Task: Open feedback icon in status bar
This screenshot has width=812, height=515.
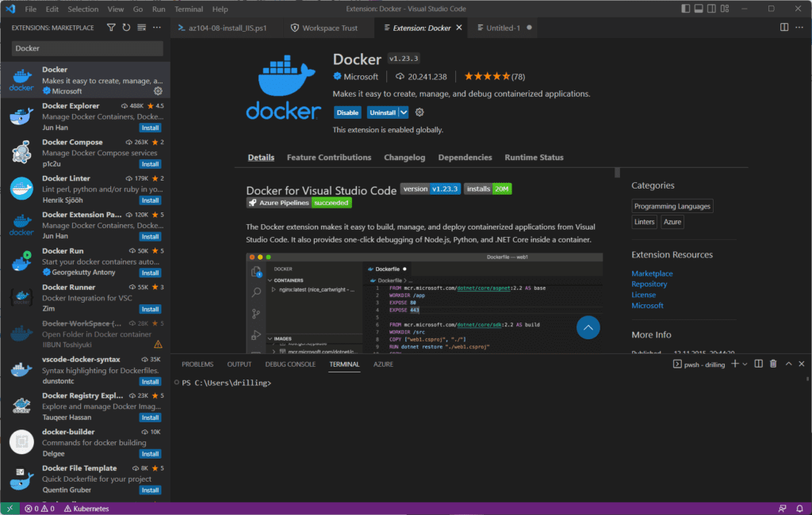Action: click(782, 509)
